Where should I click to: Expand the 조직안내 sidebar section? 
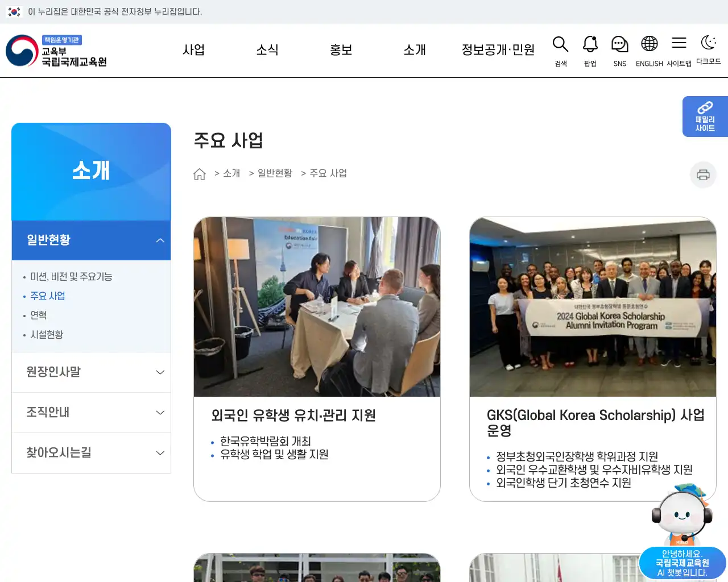pos(91,413)
